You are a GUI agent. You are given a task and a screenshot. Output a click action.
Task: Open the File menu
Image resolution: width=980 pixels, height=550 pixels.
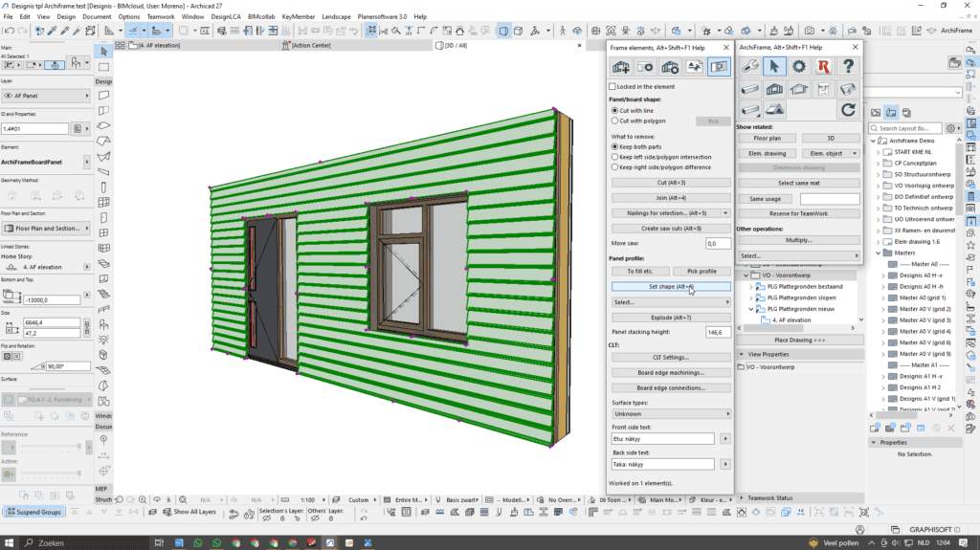coord(8,17)
